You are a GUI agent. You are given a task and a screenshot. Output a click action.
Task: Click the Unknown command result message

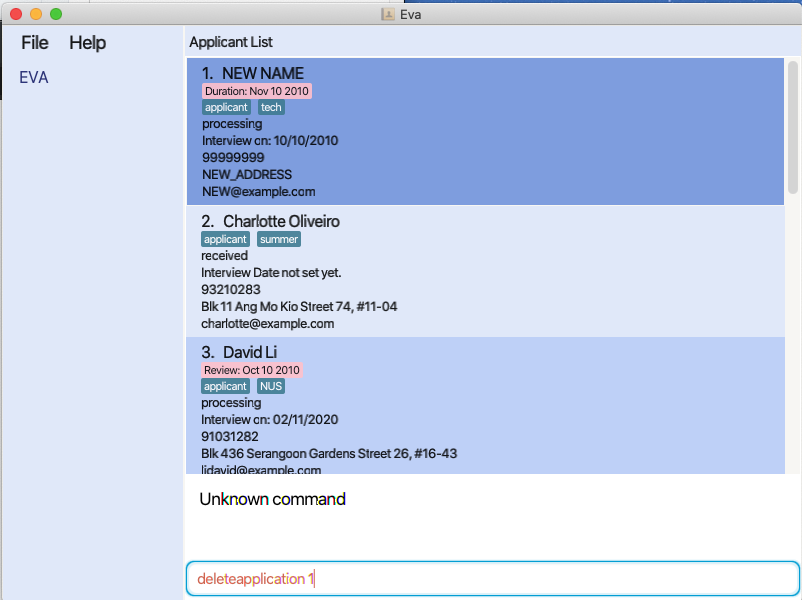pyautogui.click(x=273, y=499)
